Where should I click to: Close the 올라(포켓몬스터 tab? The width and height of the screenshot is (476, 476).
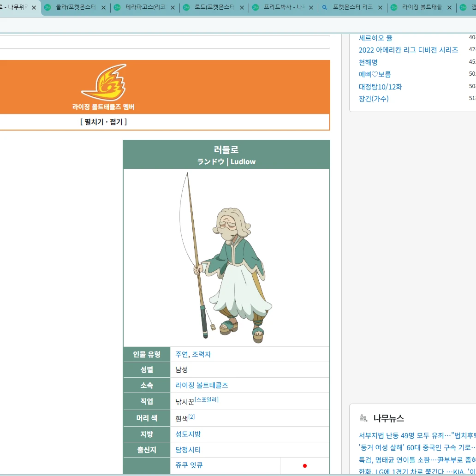103,7
